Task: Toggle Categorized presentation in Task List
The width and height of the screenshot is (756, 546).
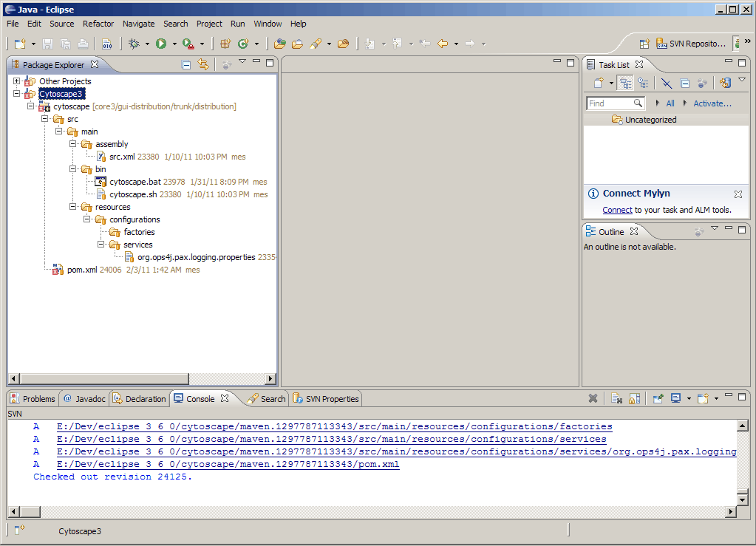Action: point(625,83)
